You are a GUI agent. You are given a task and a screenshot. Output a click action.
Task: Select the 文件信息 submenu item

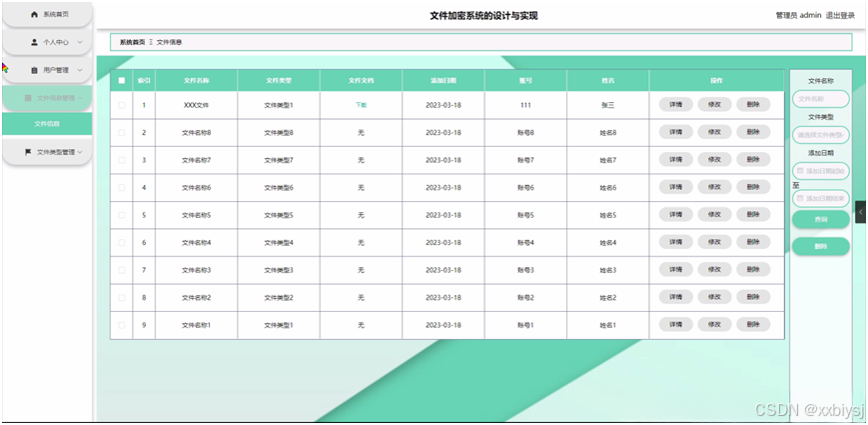[47, 124]
